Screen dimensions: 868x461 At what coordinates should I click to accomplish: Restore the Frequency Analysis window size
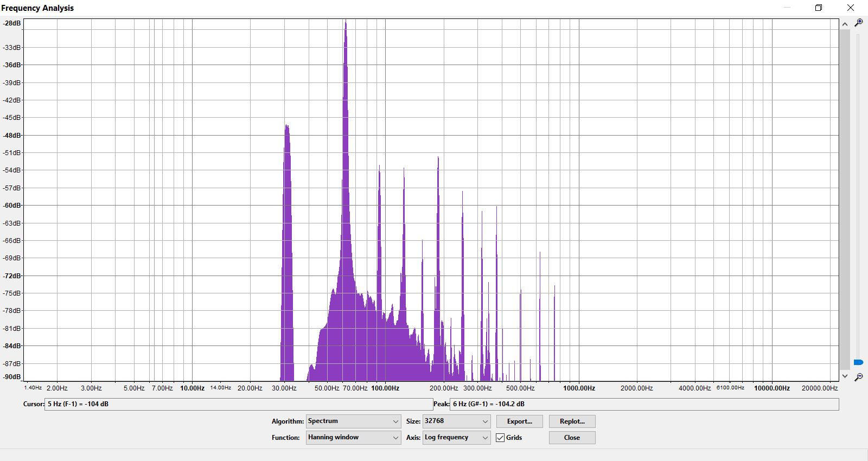click(x=819, y=8)
